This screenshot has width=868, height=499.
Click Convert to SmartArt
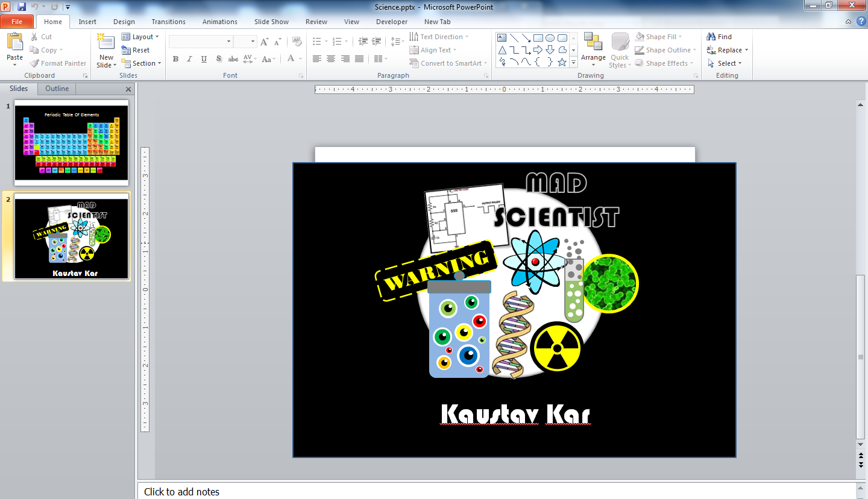tap(448, 63)
